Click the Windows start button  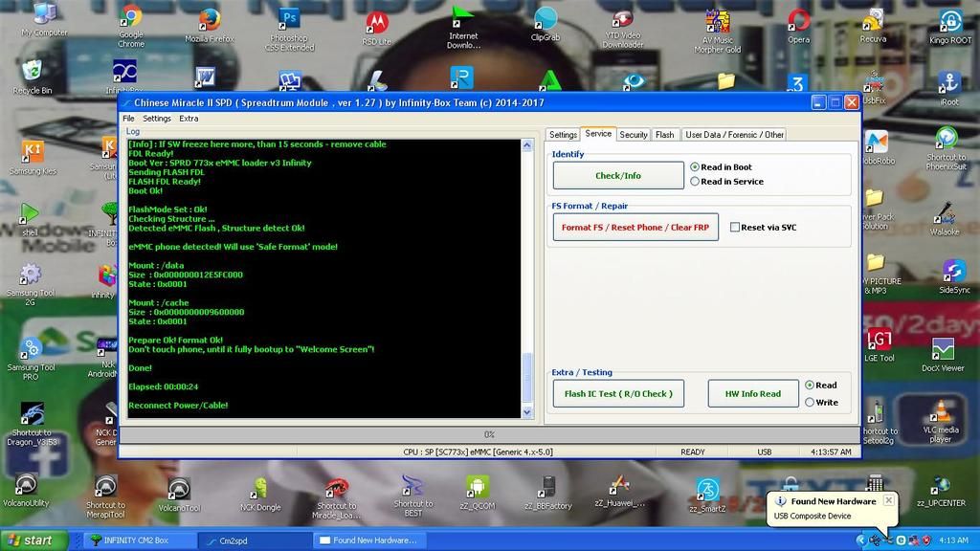click(33, 540)
